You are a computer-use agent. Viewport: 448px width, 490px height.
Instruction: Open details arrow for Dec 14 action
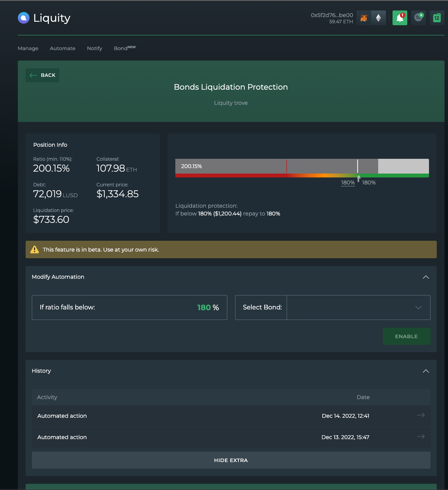[x=420, y=415]
